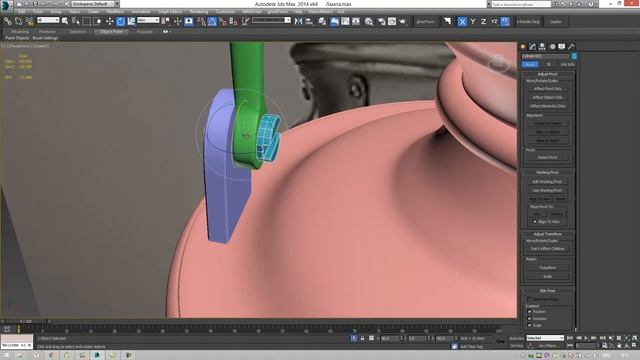Click the Affect Object Only button

click(x=547, y=98)
